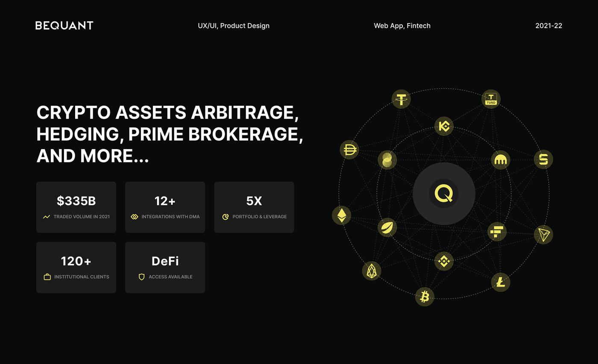Viewport: 598px width, 364px height.
Task: Click the briefcase icon by Institutional Clients
Action: pos(47,277)
